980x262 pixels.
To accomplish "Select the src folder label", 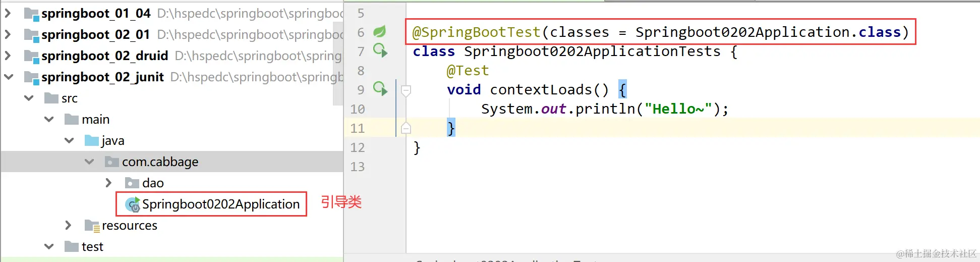I will (70, 98).
